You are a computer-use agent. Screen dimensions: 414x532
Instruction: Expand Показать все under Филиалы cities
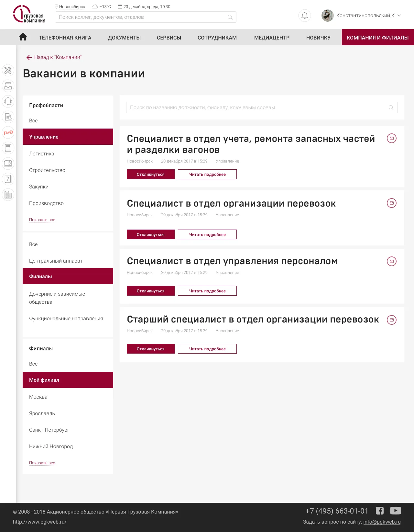(42, 463)
